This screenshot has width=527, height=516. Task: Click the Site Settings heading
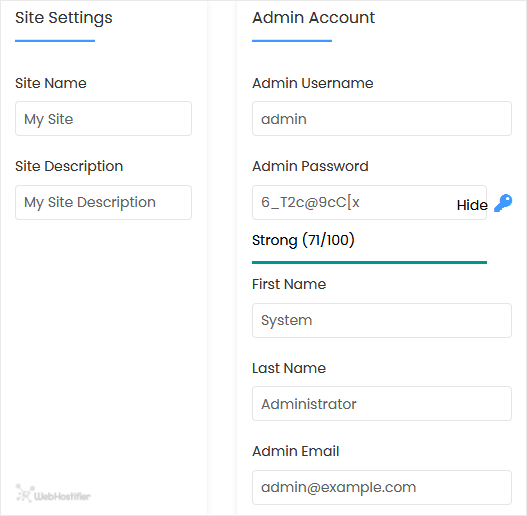pos(64,18)
